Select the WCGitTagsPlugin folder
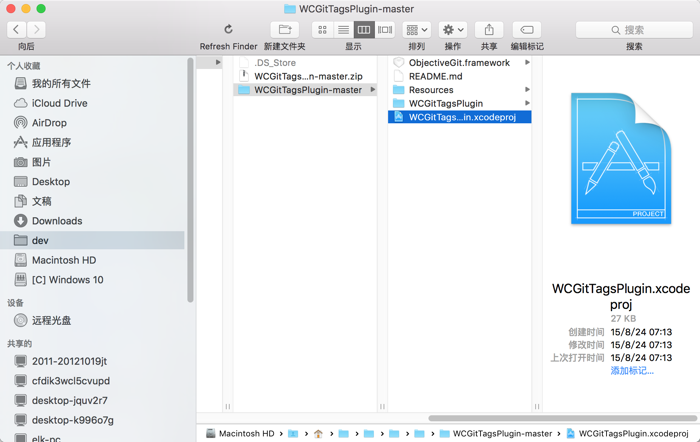Screen dimensions: 700x442 [x=459, y=104]
